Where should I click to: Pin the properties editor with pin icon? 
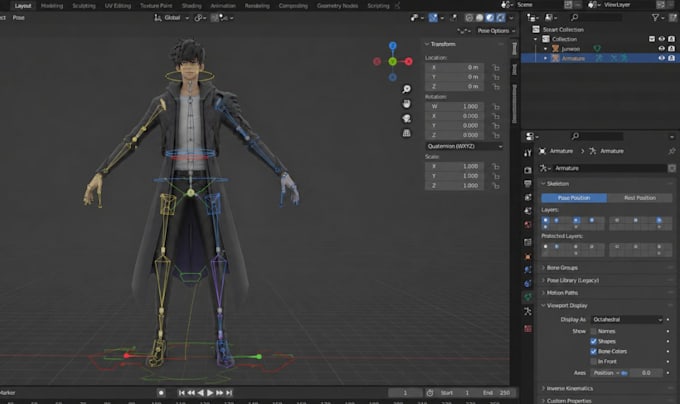[x=672, y=151]
